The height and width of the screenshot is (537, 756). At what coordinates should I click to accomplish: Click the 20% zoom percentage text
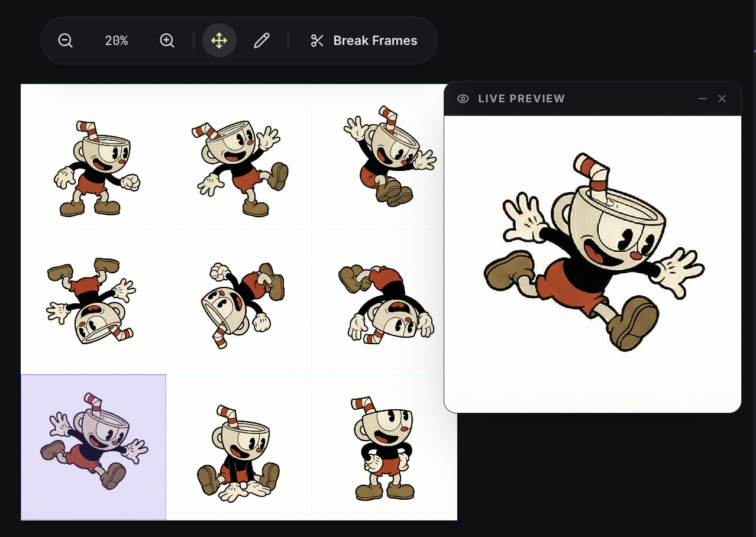(x=116, y=40)
